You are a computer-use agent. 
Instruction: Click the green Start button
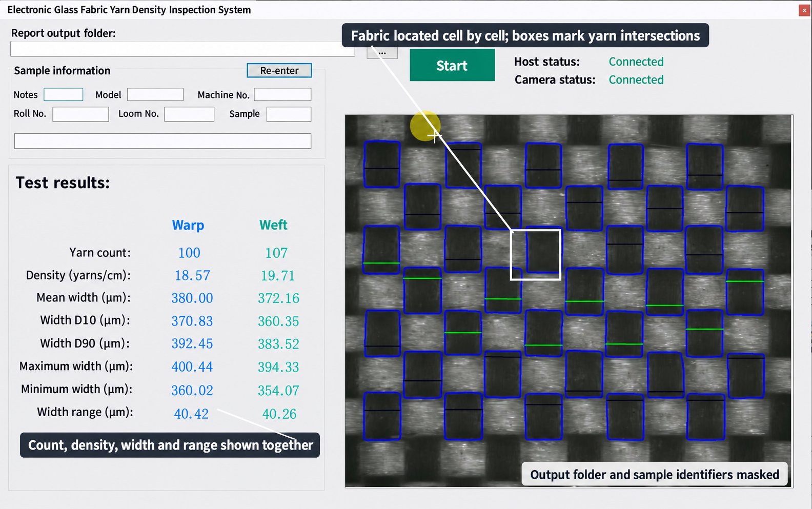[452, 65]
